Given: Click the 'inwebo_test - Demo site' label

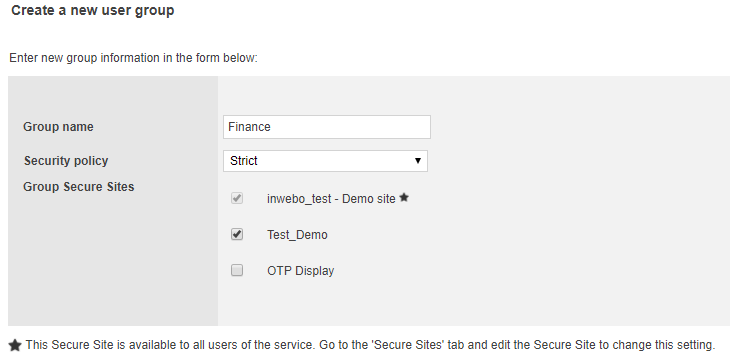Looking at the screenshot, I should pyautogui.click(x=331, y=199).
